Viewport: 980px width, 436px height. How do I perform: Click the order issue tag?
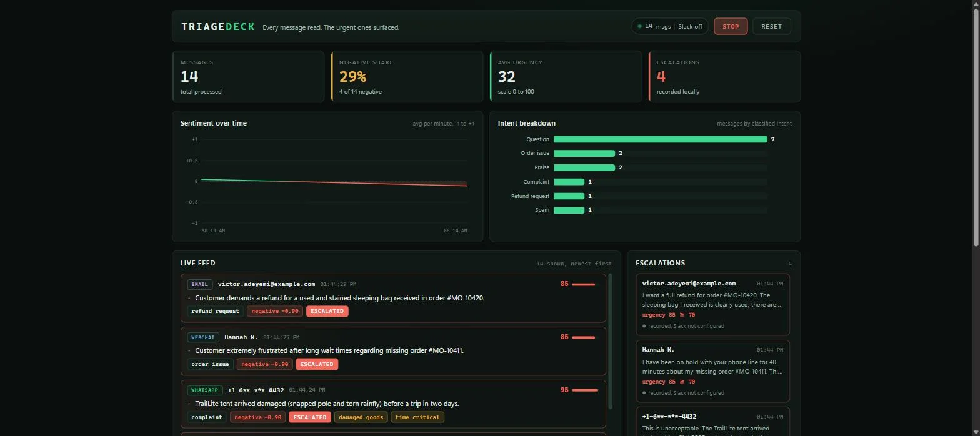point(210,364)
